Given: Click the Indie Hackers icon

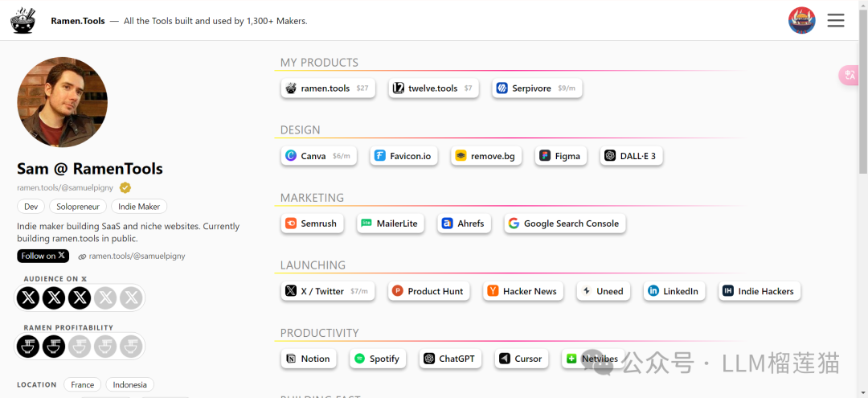Looking at the screenshot, I should (728, 291).
